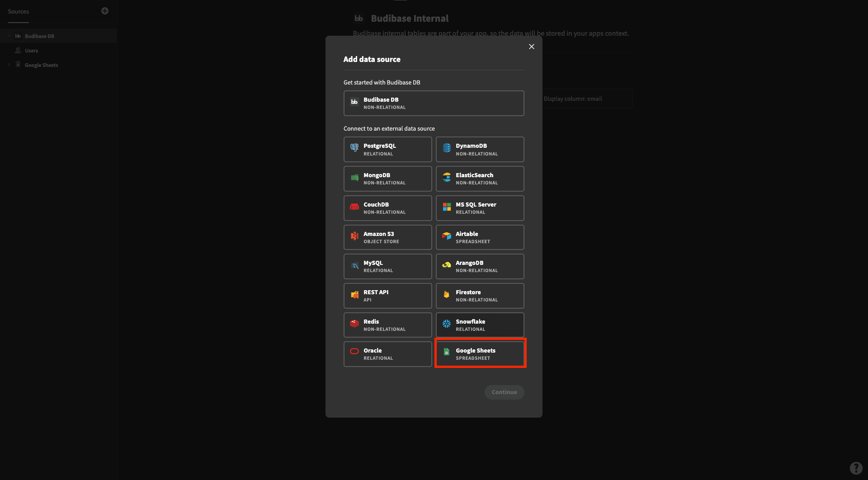Click the Google Sheets green icon
The height and width of the screenshot is (480, 868).
coord(447,353)
